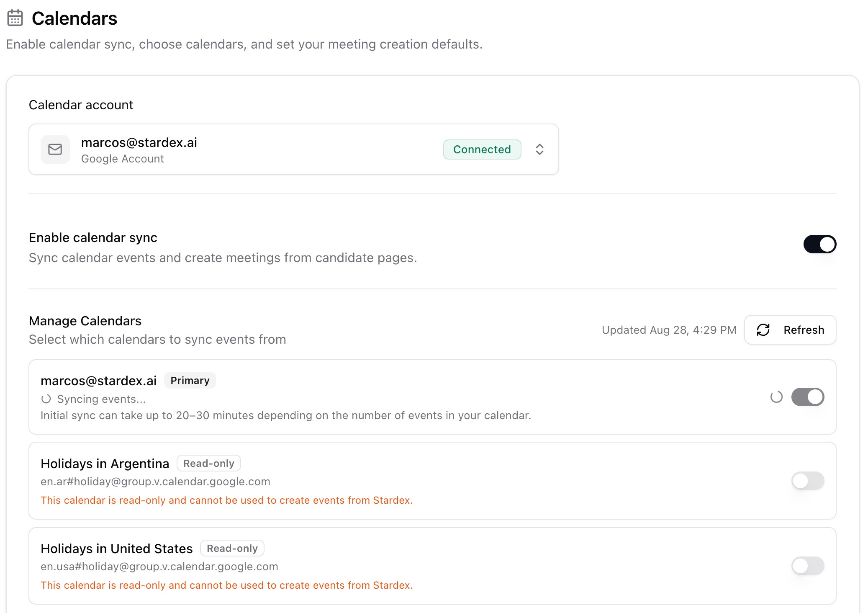Enable the Holidays in Argentina calendar toggle
868x613 pixels.
point(808,481)
